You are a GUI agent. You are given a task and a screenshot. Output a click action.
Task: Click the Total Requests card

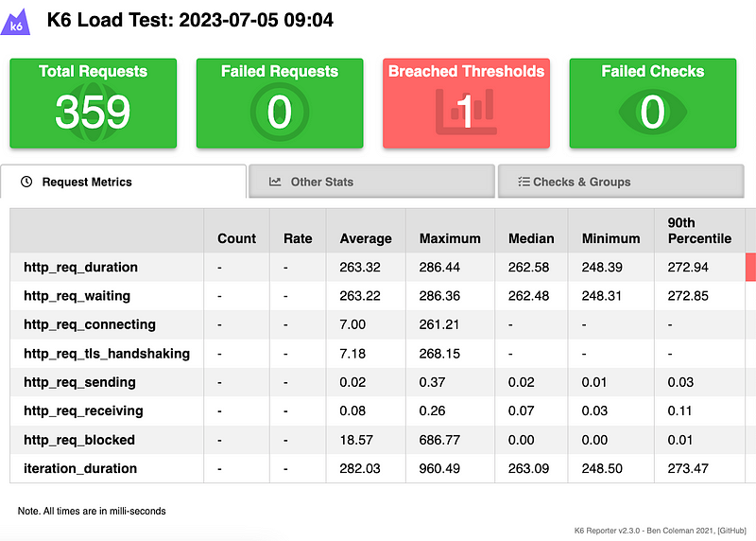point(93,103)
